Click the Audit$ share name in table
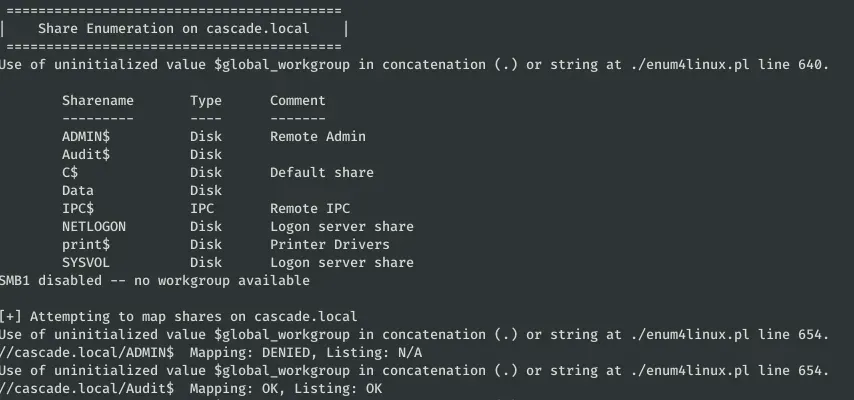 [x=86, y=155]
